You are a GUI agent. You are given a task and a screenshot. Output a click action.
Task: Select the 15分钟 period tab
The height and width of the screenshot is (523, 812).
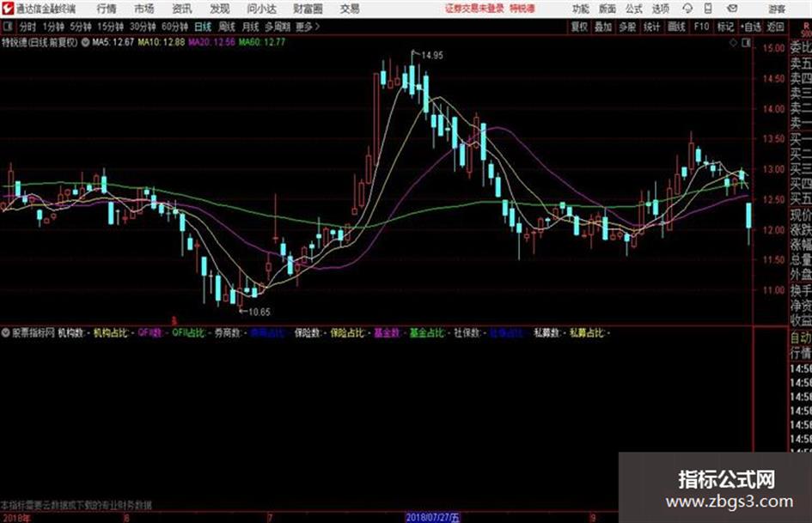click(110, 27)
